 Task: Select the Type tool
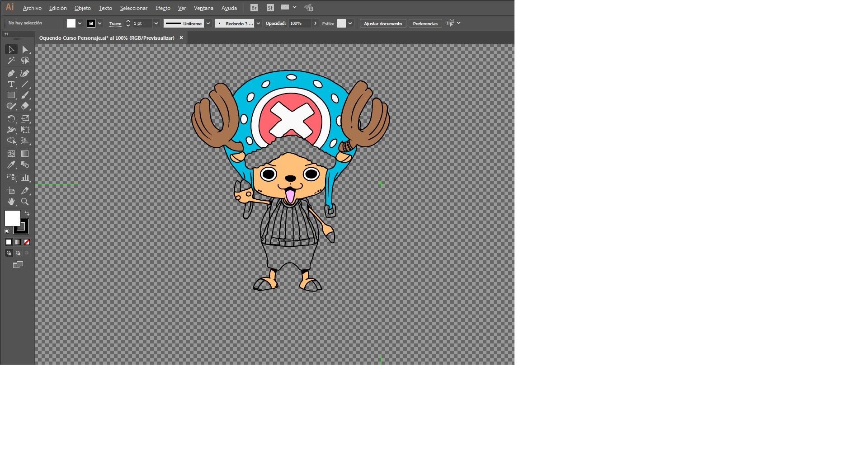point(11,84)
